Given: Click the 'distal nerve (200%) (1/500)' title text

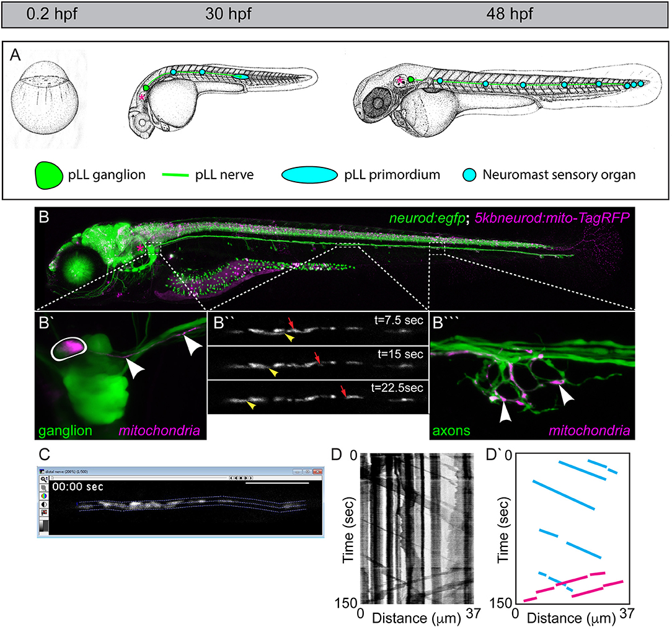Looking at the screenshot, I should pyautogui.click(x=68, y=472).
